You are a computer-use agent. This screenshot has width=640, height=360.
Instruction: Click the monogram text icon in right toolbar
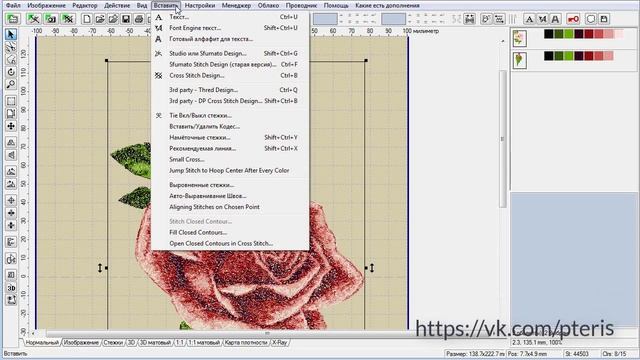pyautogui.click(x=542, y=19)
